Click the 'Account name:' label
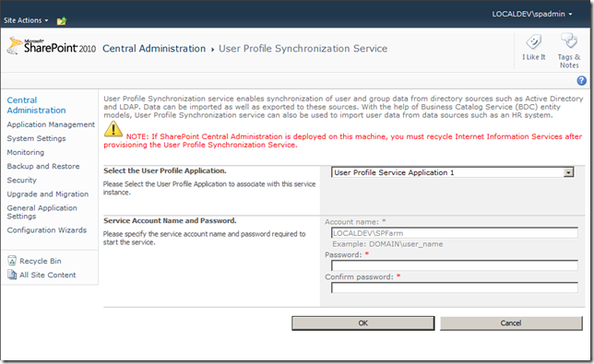This screenshot has width=594, height=364. 351,222
